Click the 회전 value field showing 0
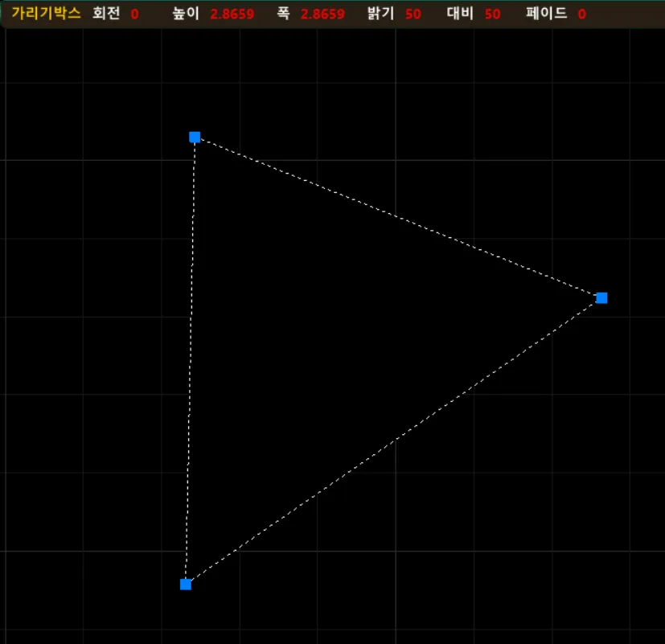The width and height of the screenshot is (665, 644). (134, 14)
